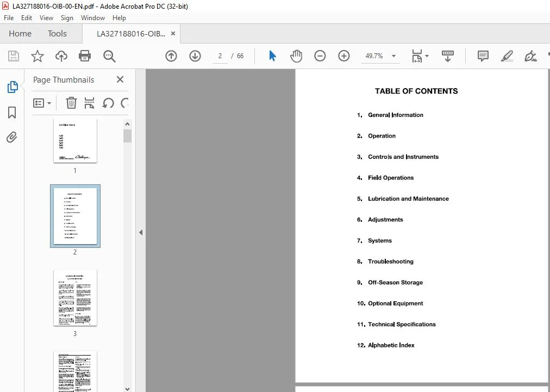Click 'Field Operations' contents entry
Viewport: 550px width, 392px height.
click(391, 178)
